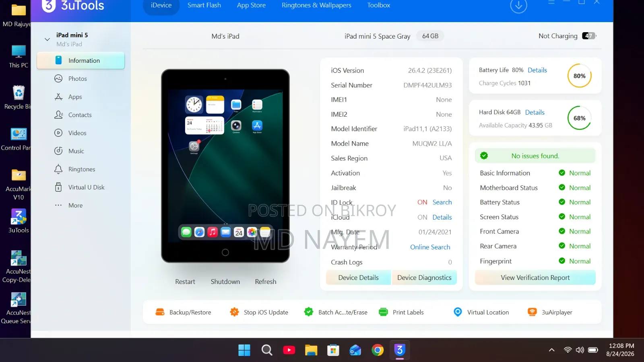
Task: Show hidden system tray icons
Action: click(552, 350)
